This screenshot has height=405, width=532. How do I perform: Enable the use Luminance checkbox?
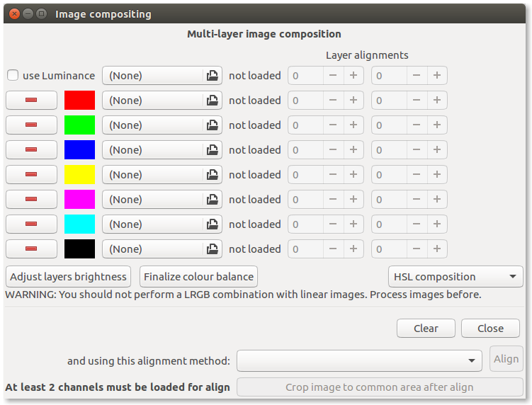[x=13, y=76]
